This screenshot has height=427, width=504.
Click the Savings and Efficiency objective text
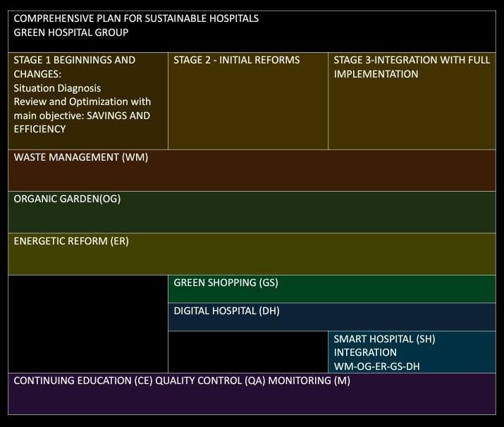pyautogui.click(x=82, y=123)
